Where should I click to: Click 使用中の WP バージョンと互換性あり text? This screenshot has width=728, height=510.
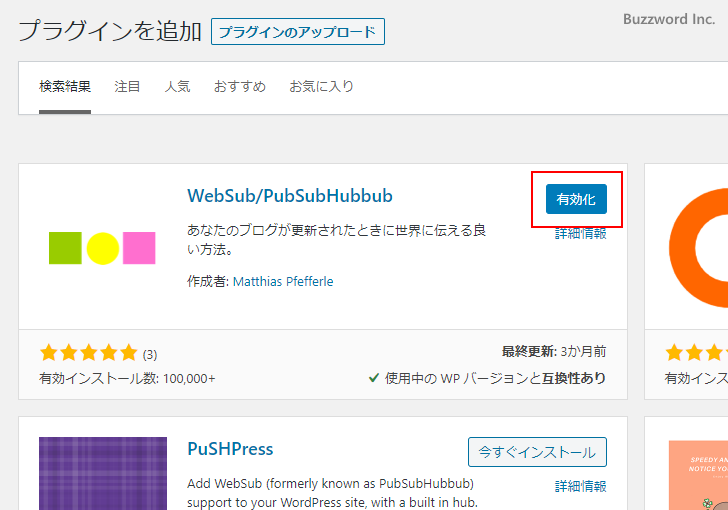tap(495, 379)
